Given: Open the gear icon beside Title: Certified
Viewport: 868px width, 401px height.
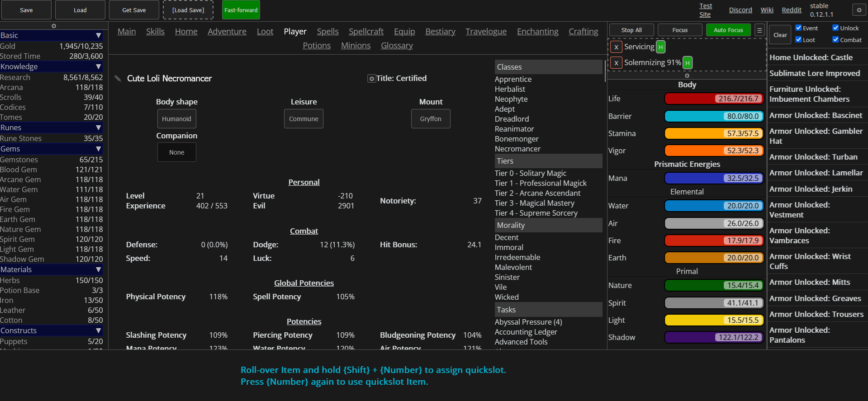Looking at the screenshot, I should click(x=371, y=79).
